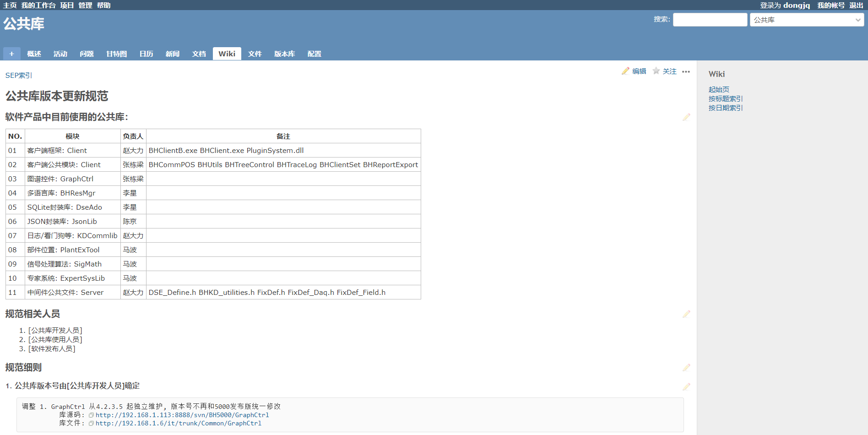This screenshot has width=868, height=435.
Task: Click the 退出 logout link
Action: tap(856, 5)
